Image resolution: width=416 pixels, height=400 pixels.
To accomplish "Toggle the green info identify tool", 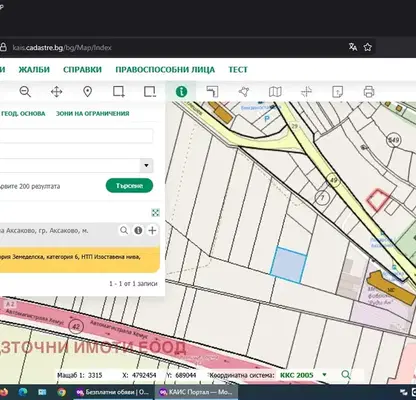I will [181, 91].
